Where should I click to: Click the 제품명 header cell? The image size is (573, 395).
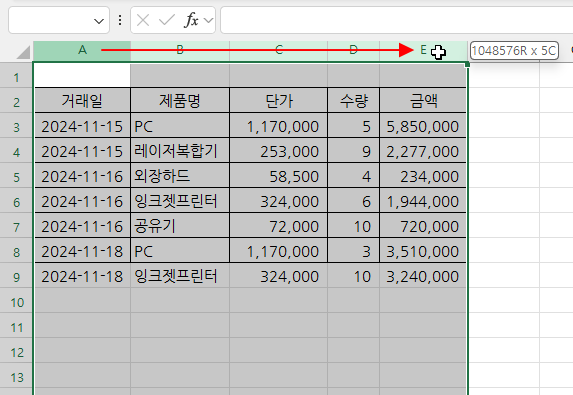pyautogui.click(x=180, y=100)
